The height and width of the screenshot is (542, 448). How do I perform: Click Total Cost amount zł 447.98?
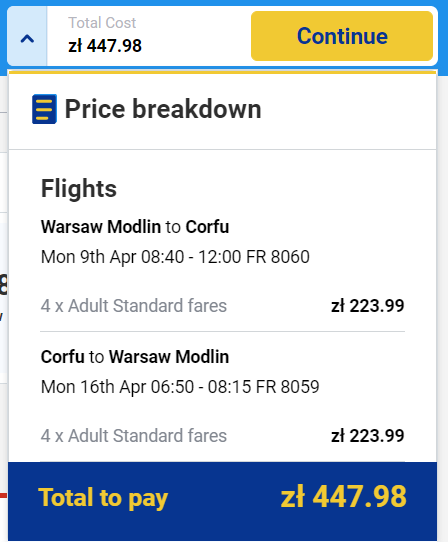pos(105,46)
